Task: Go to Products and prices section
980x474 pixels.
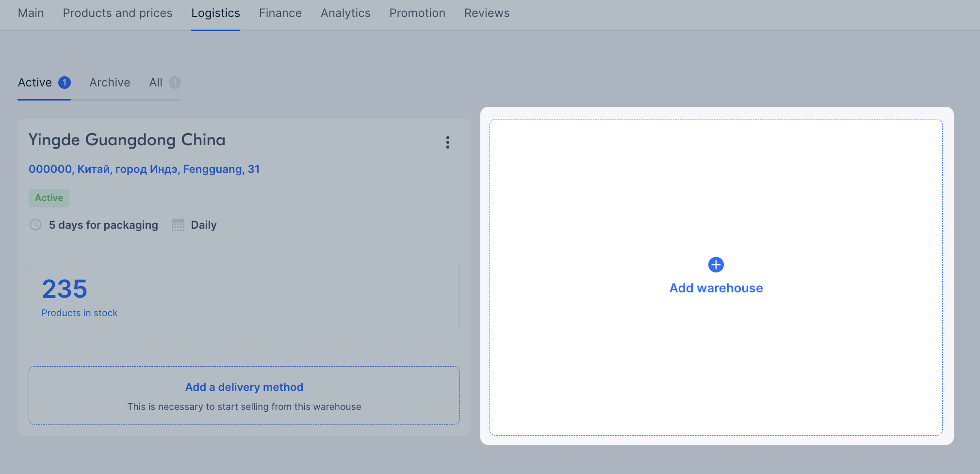Action: tap(117, 13)
